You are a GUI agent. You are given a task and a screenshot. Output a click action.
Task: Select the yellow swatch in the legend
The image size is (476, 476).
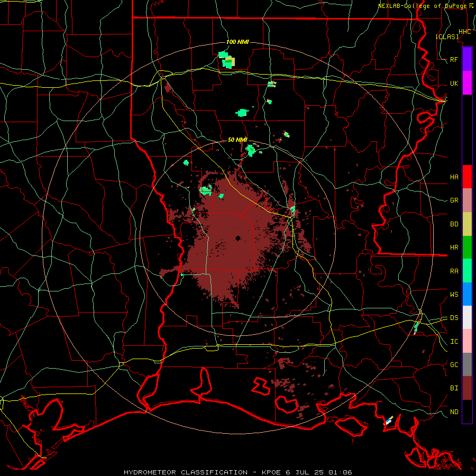point(467,224)
